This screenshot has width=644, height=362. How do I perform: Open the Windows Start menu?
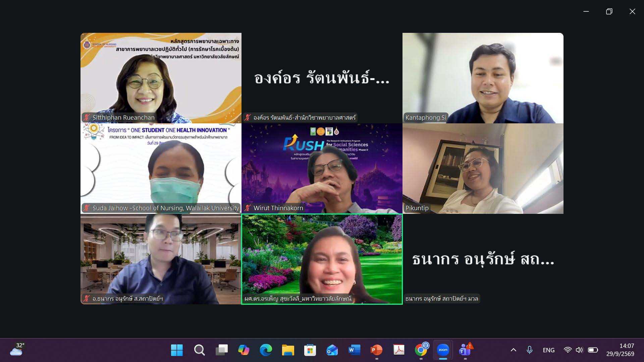(177, 350)
